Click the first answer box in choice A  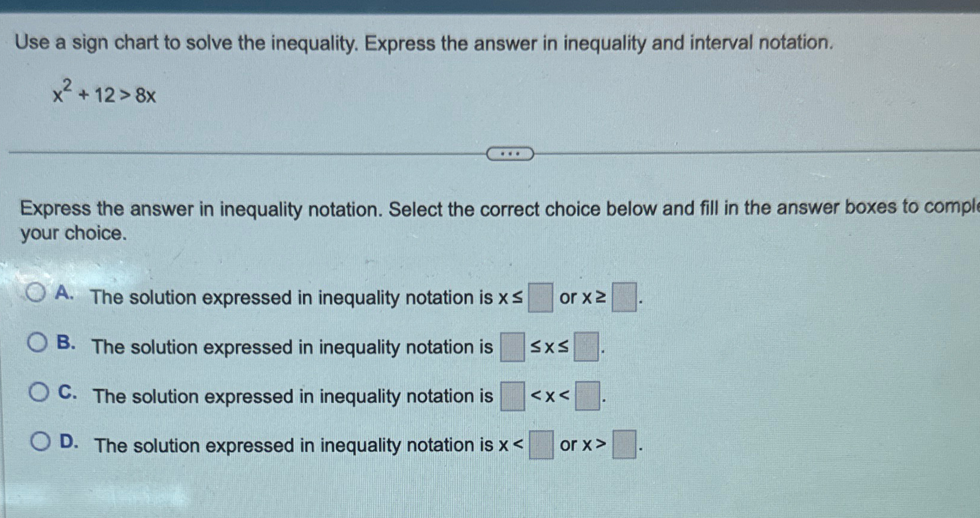539,297
